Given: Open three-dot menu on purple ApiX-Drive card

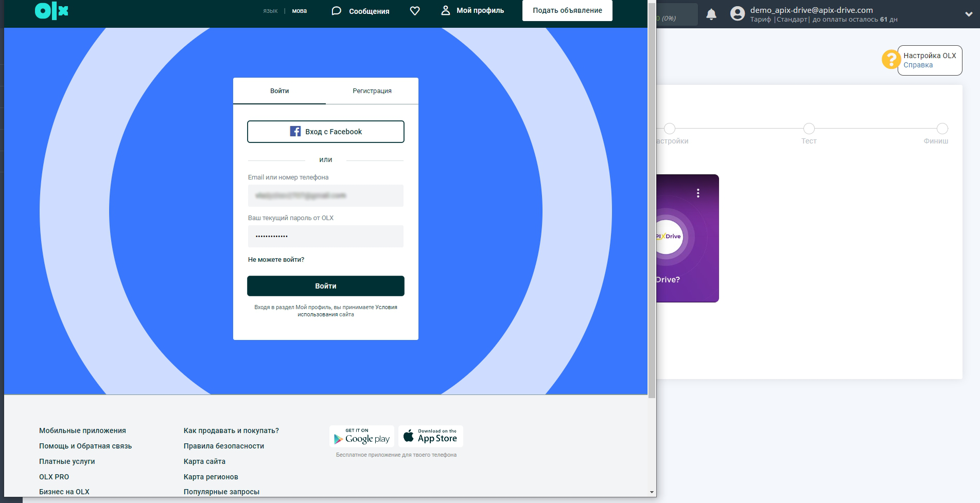Looking at the screenshot, I should [698, 193].
